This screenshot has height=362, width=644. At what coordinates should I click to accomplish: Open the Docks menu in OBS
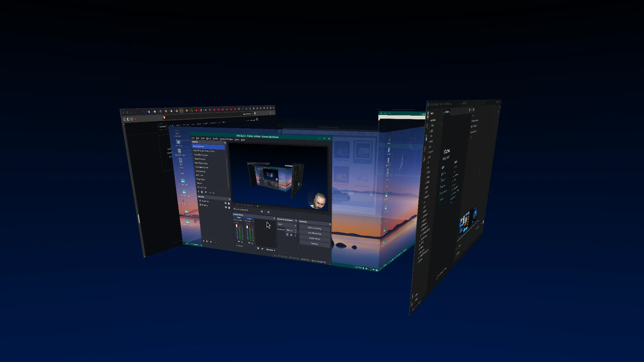click(209, 138)
